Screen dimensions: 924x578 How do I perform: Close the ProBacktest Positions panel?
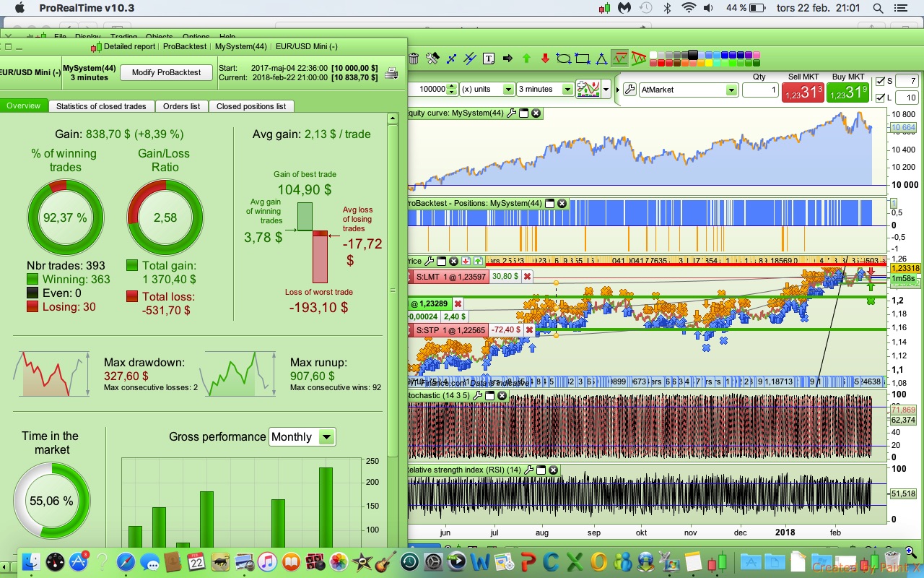click(562, 204)
